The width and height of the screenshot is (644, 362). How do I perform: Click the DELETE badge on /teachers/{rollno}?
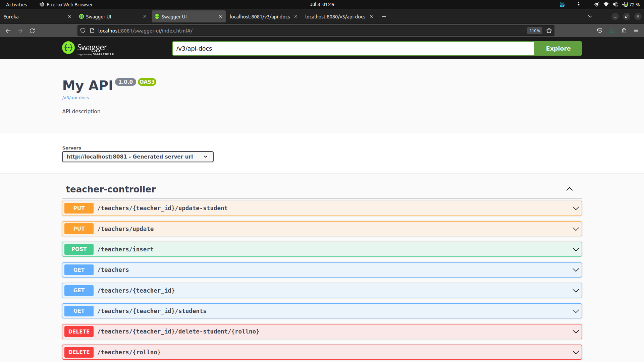pos(78,352)
